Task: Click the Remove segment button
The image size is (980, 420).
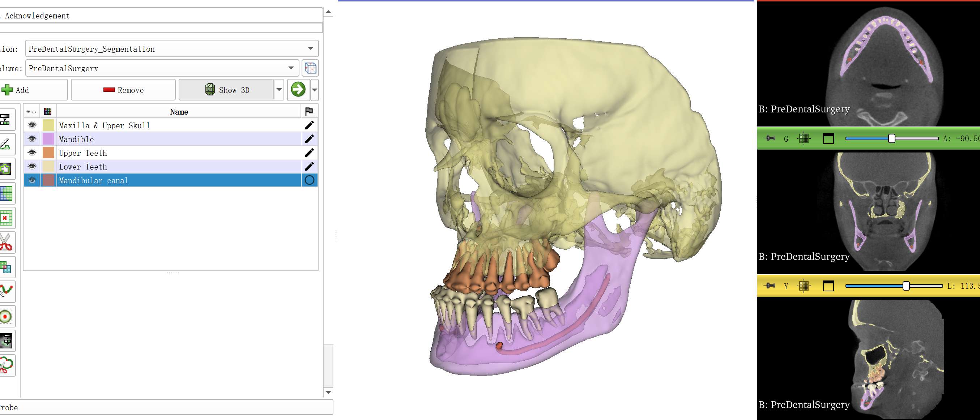Action: (x=123, y=90)
